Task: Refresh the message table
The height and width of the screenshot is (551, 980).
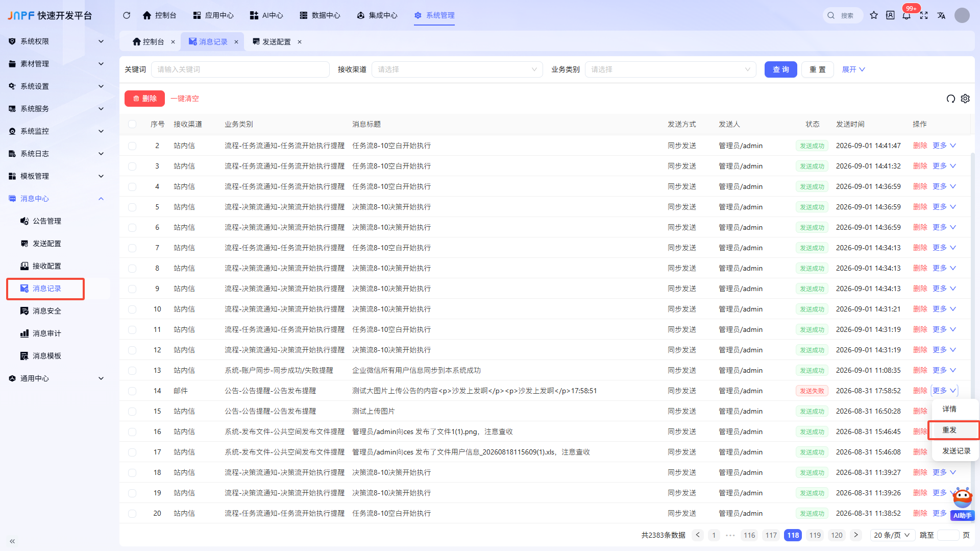Action: click(x=951, y=99)
